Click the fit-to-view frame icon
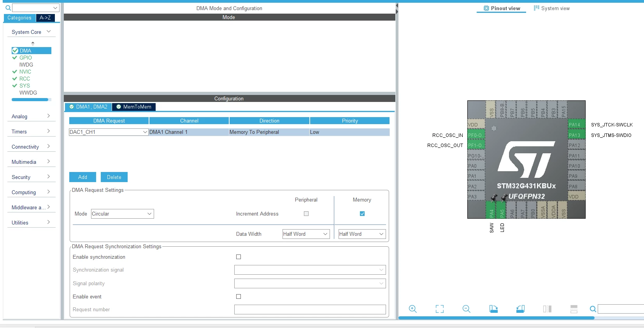This screenshot has height=328, width=644. click(x=440, y=309)
